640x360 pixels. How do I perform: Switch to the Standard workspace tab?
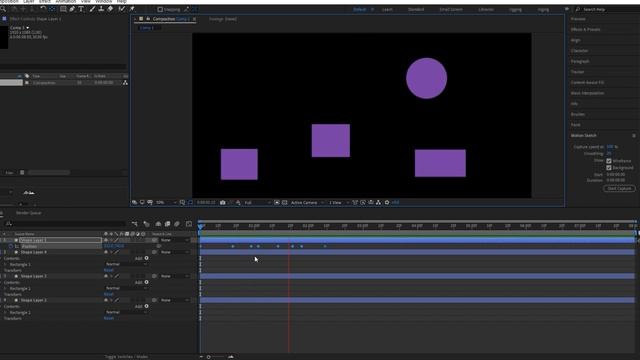(416, 9)
